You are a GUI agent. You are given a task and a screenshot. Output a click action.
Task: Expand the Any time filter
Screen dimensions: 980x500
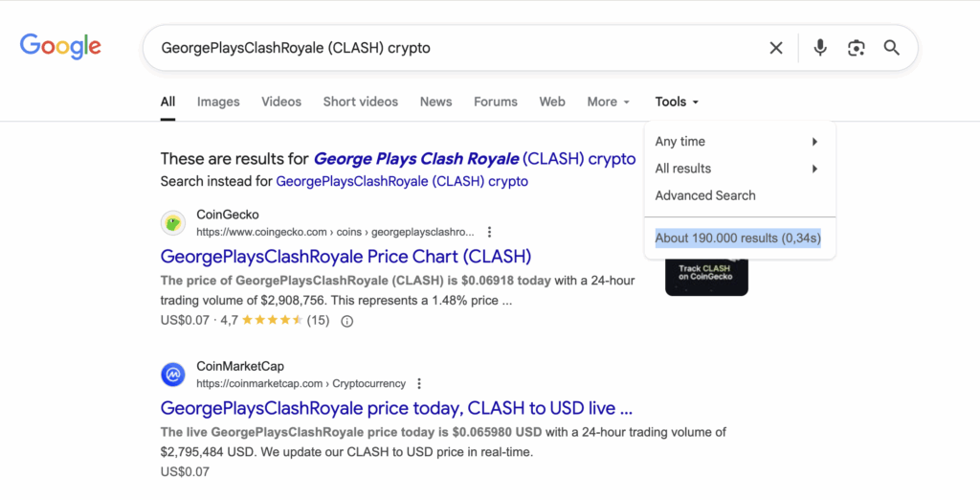(x=736, y=142)
